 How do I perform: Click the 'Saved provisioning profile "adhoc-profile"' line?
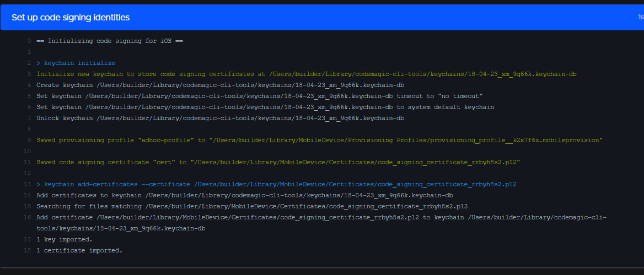[x=320, y=141]
